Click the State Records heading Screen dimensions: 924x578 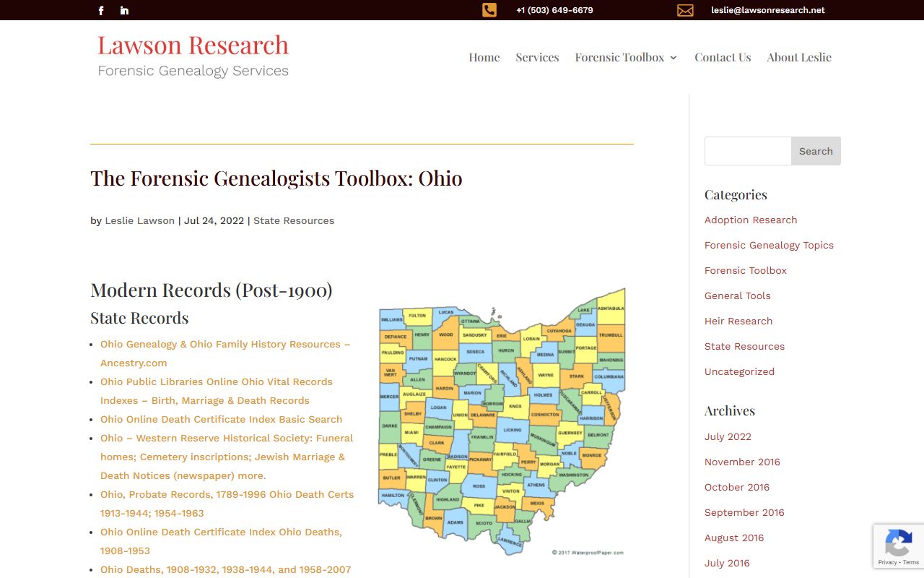(139, 318)
